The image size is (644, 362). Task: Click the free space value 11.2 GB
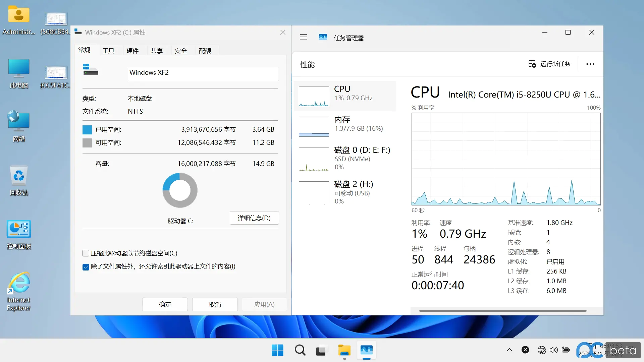point(263,142)
